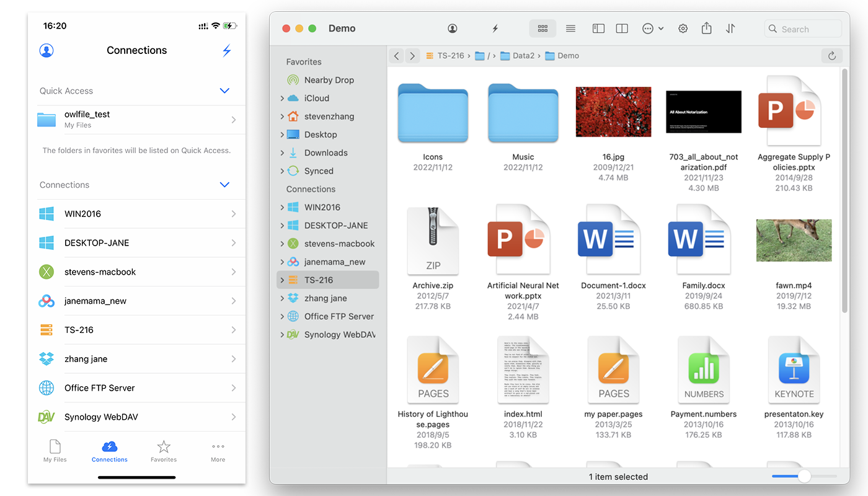Adjust the icon size slider
The width and height of the screenshot is (868, 496).
click(x=804, y=476)
